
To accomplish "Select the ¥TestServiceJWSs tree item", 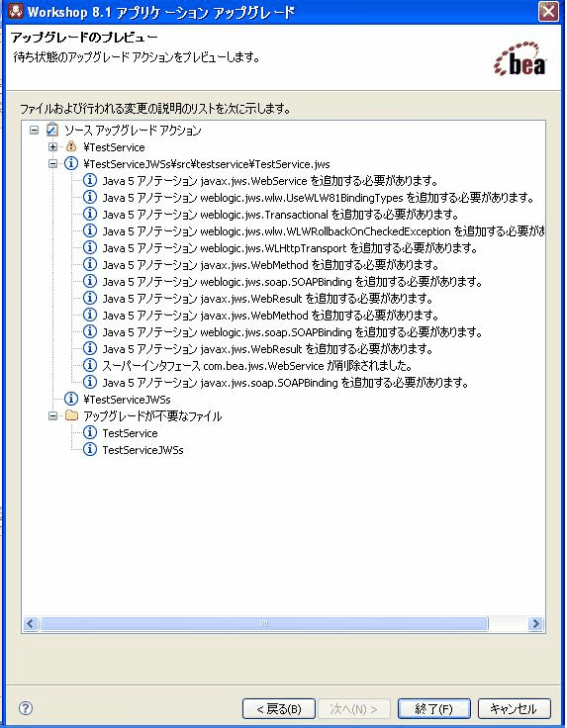I will tap(127, 400).
